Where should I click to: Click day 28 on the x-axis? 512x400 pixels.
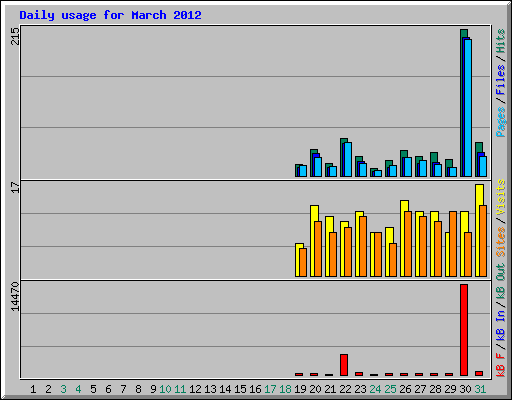[435, 389]
